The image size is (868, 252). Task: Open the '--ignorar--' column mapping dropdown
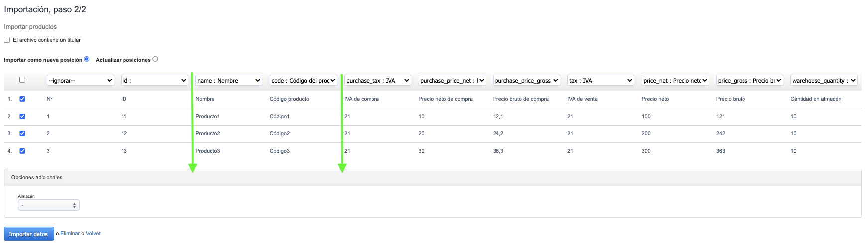[x=80, y=80]
